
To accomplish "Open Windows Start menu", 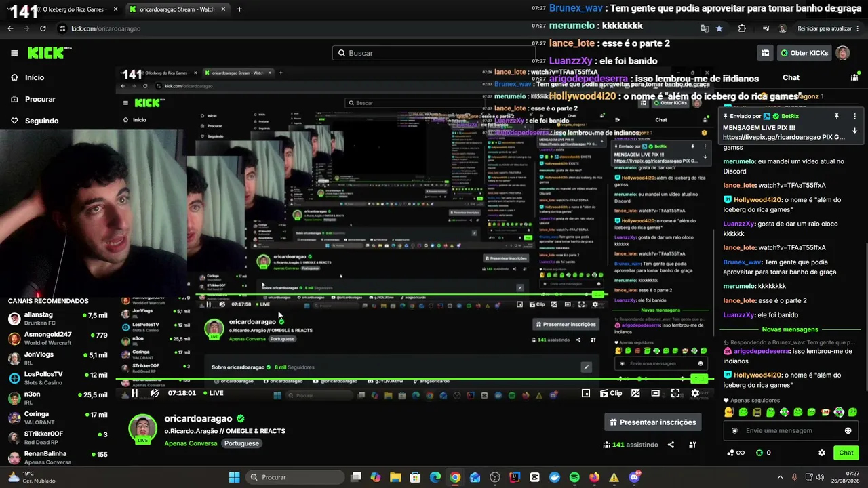I will (234, 477).
